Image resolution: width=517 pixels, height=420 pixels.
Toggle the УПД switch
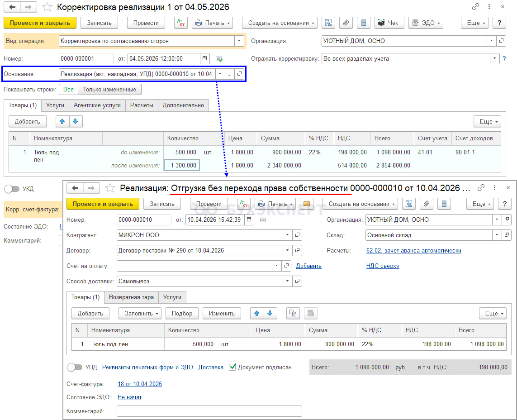(75, 367)
